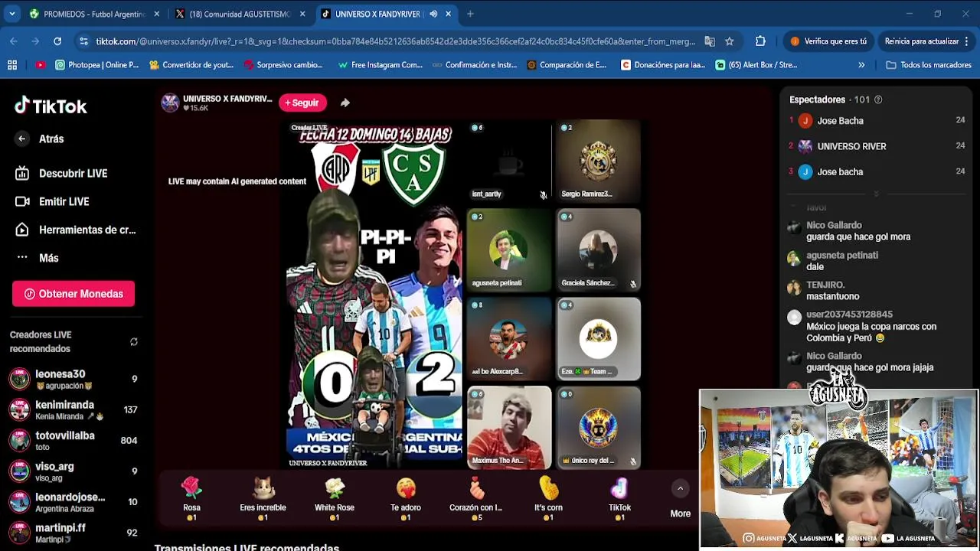This screenshot has height=551, width=980.
Task: Open tab search dropdown arrow
Action: [x=11, y=14]
